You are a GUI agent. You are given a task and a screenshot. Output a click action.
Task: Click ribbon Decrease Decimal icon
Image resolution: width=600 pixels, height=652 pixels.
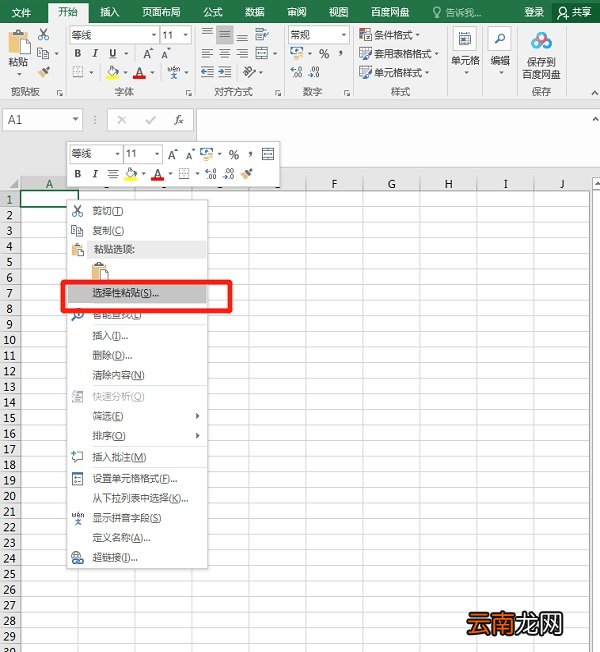pos(314,72)
